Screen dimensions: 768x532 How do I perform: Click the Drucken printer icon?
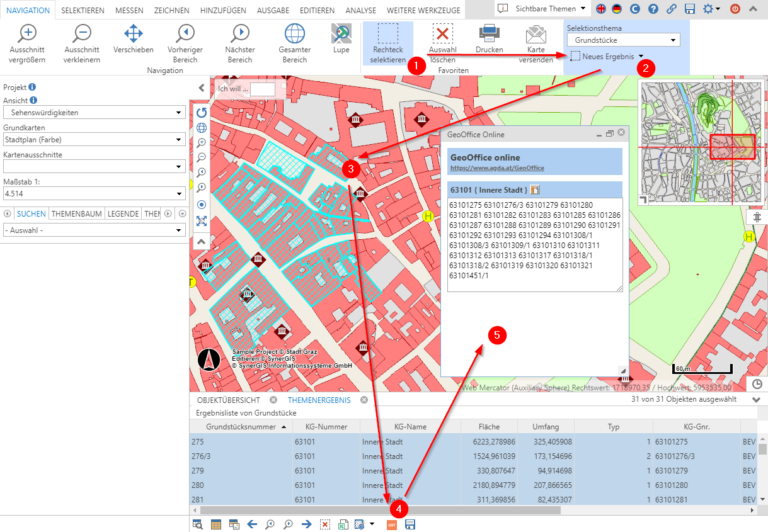489,34
